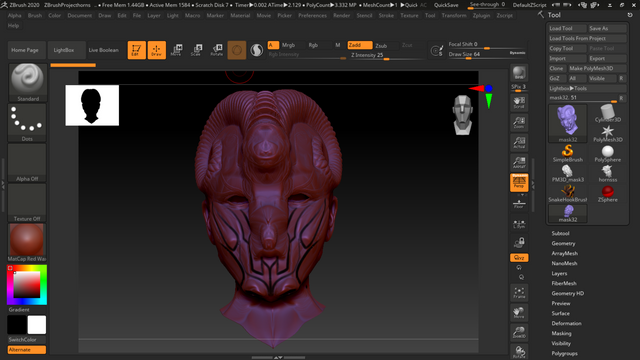Adjust the Draw Size slider

(487, 54)
